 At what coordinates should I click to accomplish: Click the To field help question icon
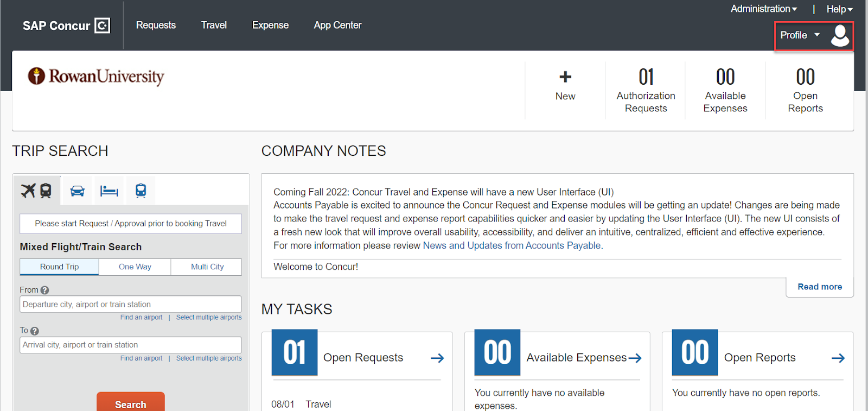click(x=35, y=331)
